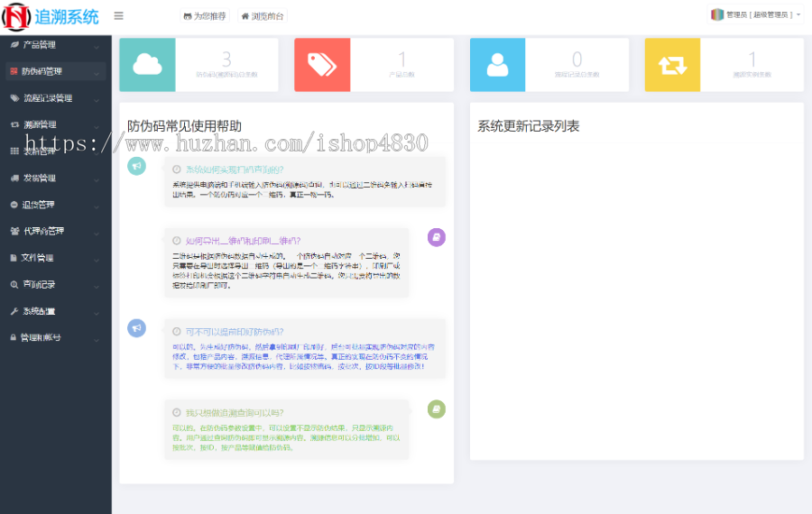The width and height of the screenshot is (812, 514).
Task: Click the blue user silhouette icon
Action: pos(497,64)
